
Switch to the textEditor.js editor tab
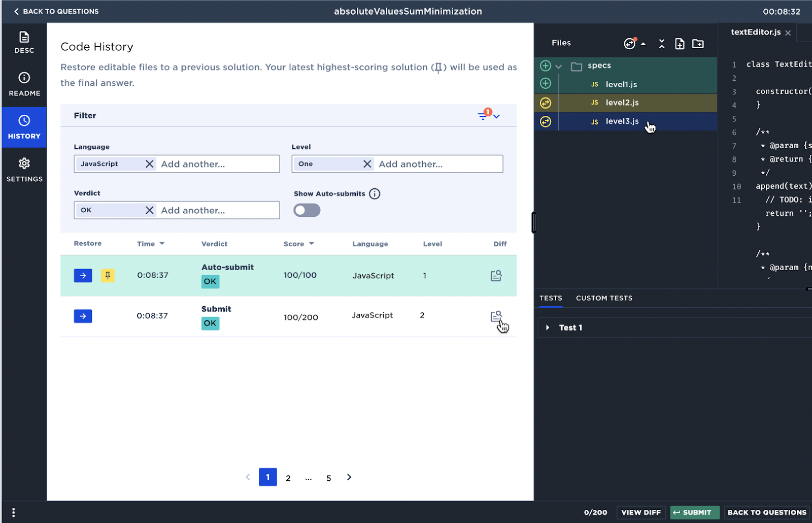tap(756, 32)
